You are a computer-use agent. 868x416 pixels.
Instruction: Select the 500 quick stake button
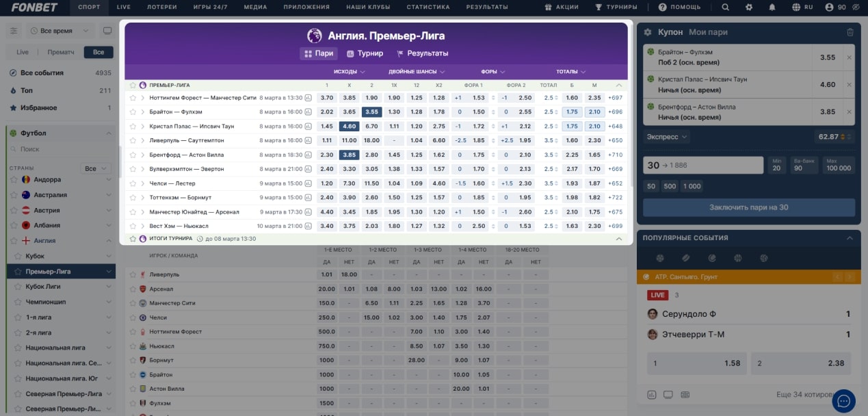click(670, 186)
